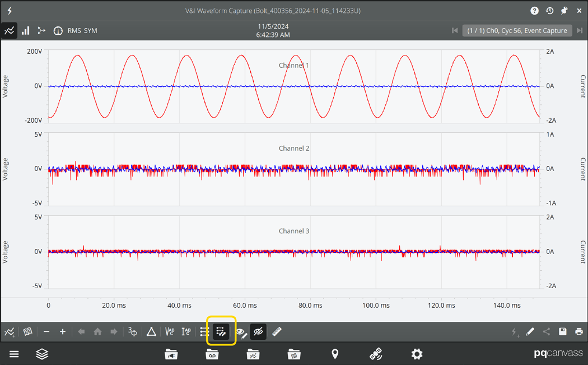The image size is (588, 365).
Task: Click the ruler measurement tool icon
Action: click(x=276, y=331)
